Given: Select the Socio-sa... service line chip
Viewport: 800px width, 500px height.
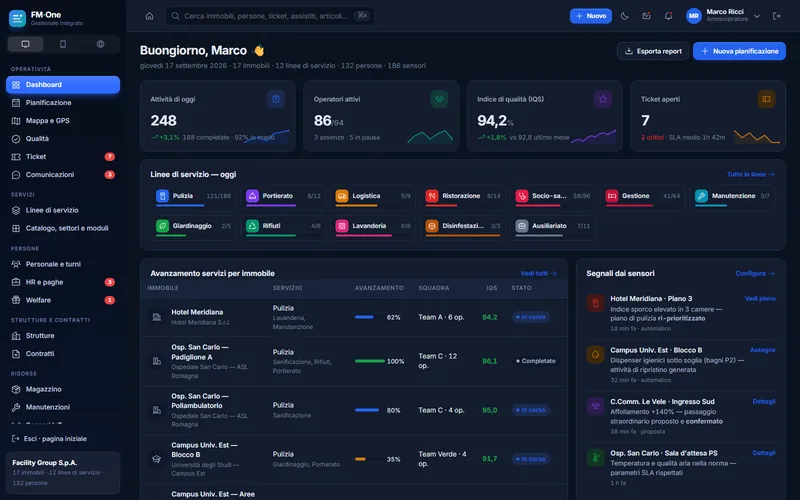Looking at the screenshot, I should click(553, 197).
